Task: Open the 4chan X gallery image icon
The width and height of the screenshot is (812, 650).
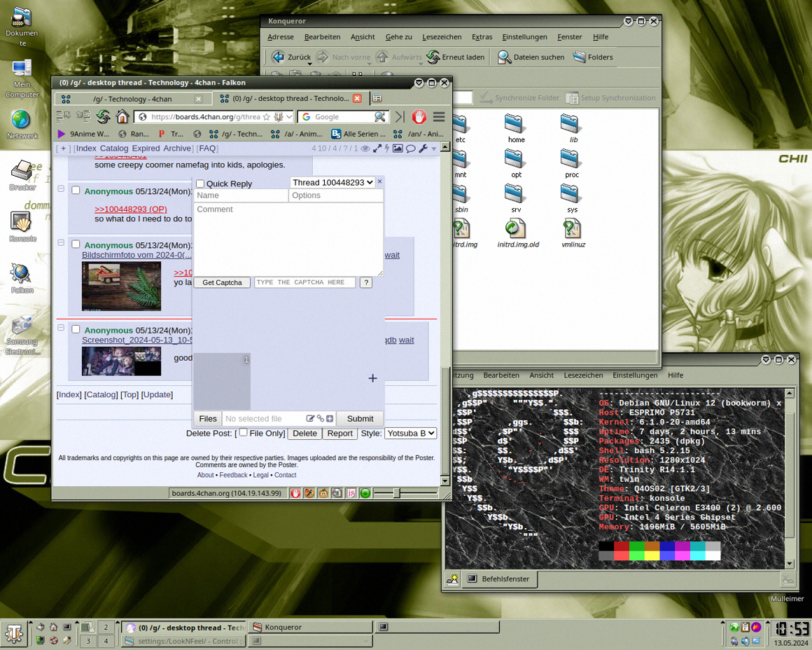Action: coord(397,148)
